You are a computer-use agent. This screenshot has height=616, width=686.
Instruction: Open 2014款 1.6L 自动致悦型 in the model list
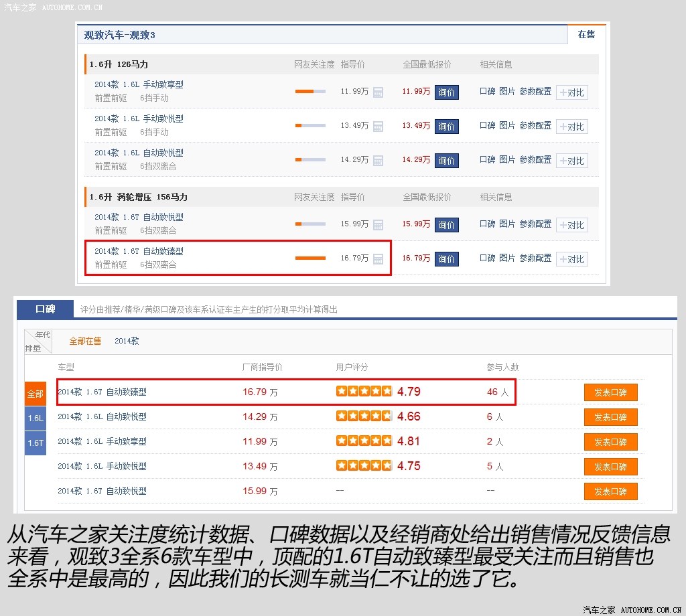click(x=139, y=153)
